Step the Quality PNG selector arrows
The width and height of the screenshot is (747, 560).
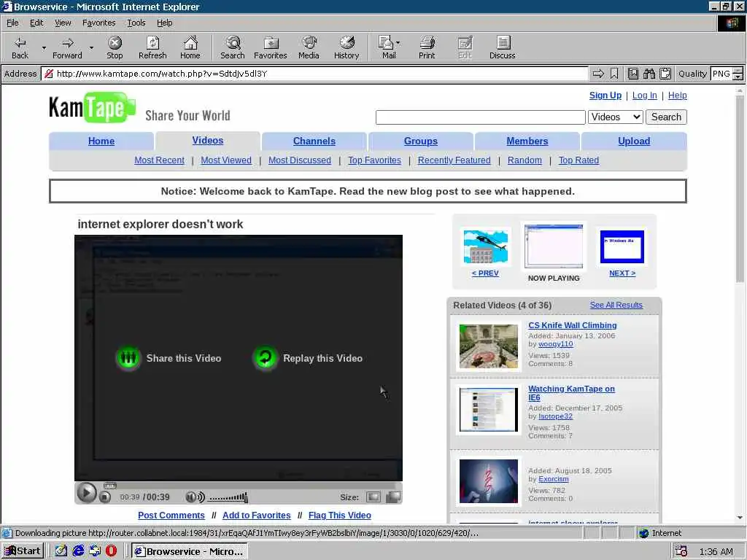738,74
